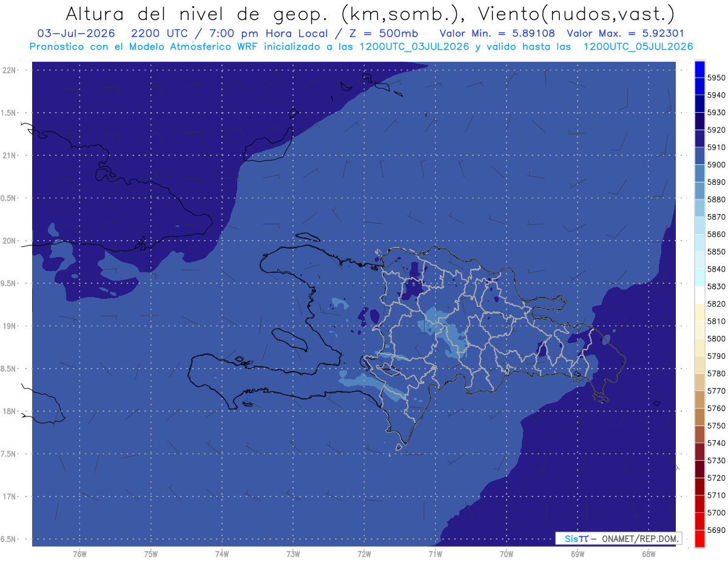The height and width of the screenshot is (562, 728).
Task: Click the '5890' color bar label
Action: (x=716, y=182)
